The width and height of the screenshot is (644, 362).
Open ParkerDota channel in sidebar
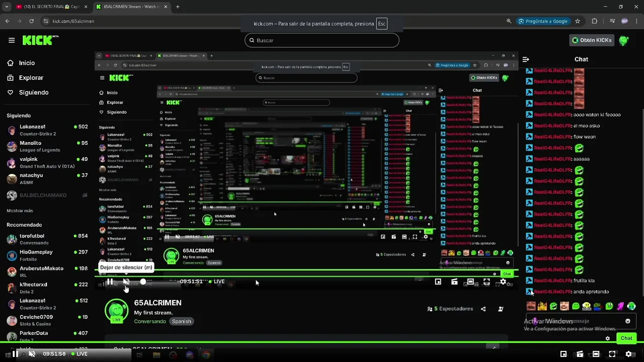point(47,336)
